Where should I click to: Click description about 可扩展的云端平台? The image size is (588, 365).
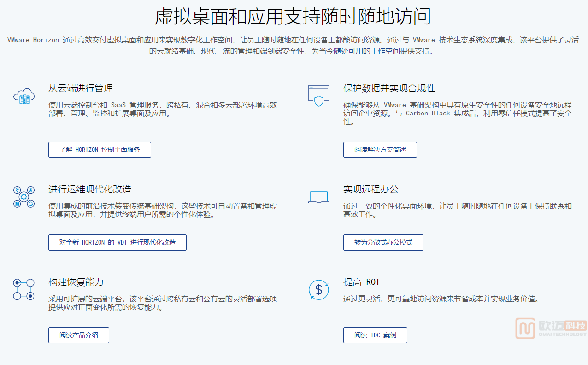click(x=163, y=303)
